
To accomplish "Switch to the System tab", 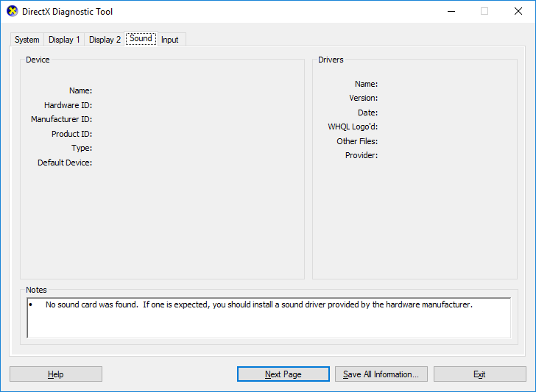I will click(x=27, y=40).
